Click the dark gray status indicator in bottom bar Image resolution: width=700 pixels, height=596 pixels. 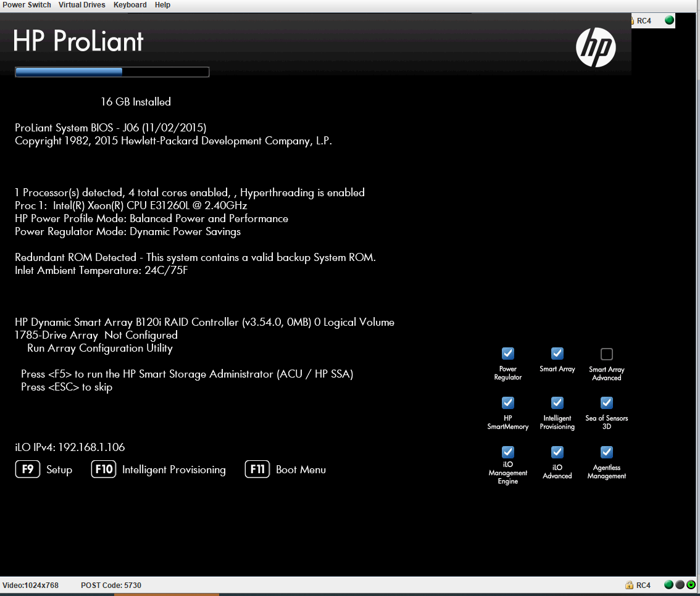pos(680,585)
